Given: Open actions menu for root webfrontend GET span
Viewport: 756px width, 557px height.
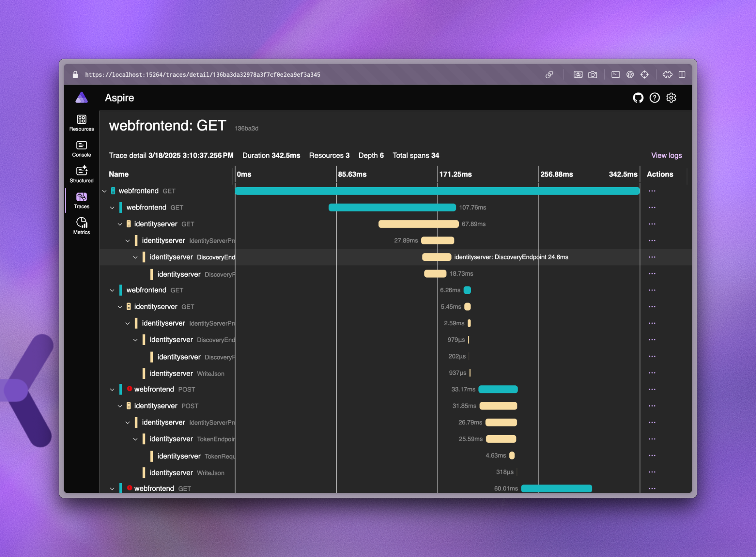Looking at the screenshot, I should (x=652, y=191).
